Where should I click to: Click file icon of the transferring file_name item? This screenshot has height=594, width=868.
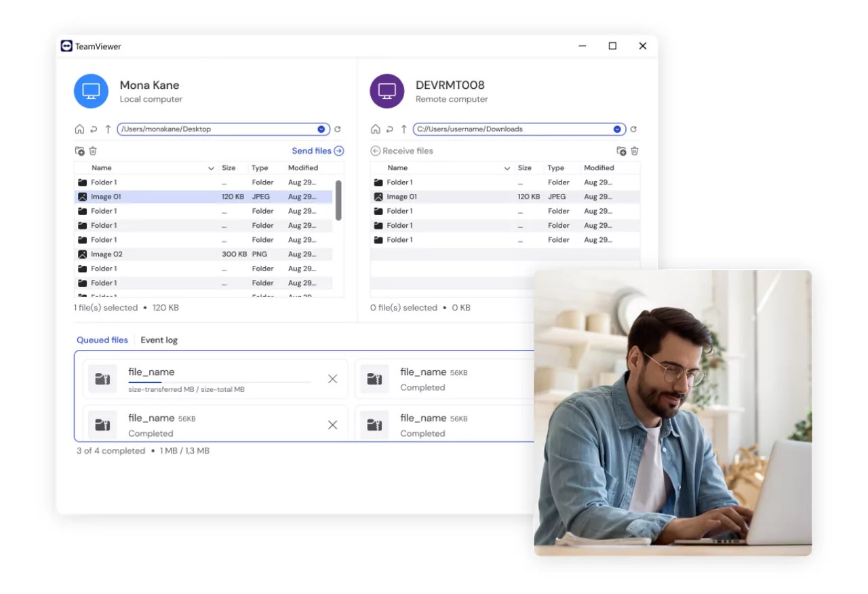(102, 379)
